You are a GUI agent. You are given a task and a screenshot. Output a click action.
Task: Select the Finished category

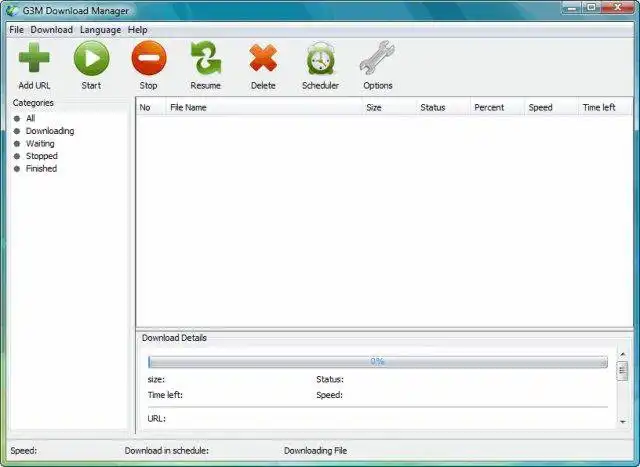point(41,169)
